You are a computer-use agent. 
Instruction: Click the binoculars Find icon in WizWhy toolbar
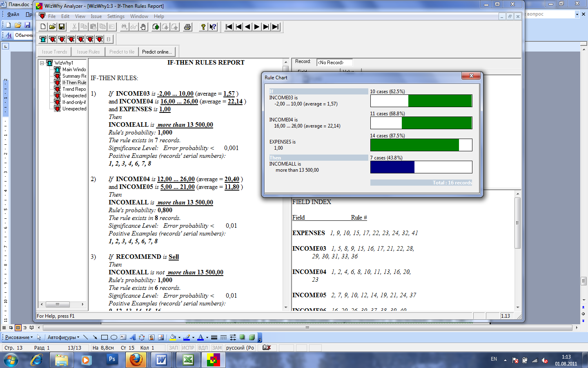(124, 27)
